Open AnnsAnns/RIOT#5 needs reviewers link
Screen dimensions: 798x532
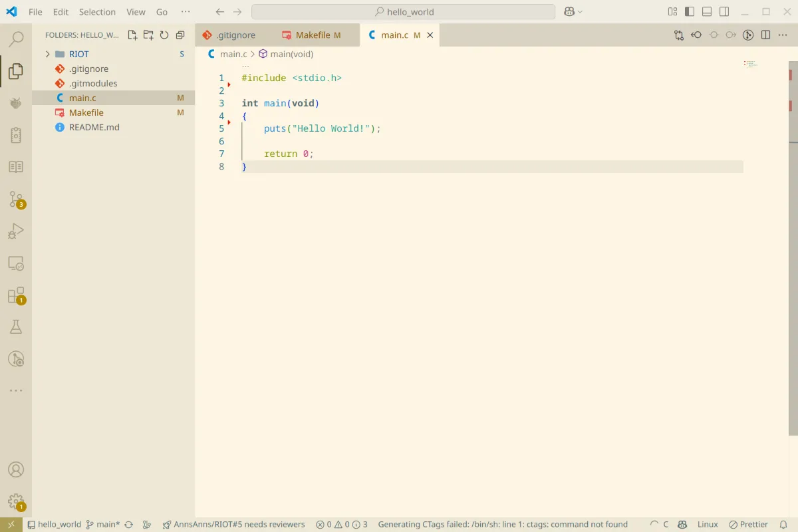coord(235,524)
